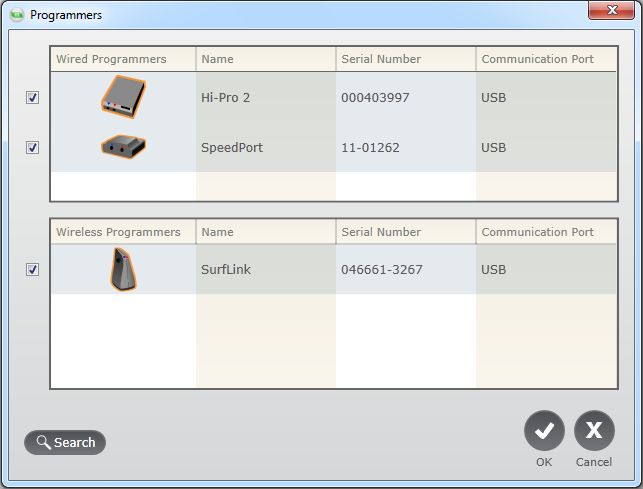Select the SurfLink name cell
Viewport: 643px width, 489px height.
click(266, 270)
